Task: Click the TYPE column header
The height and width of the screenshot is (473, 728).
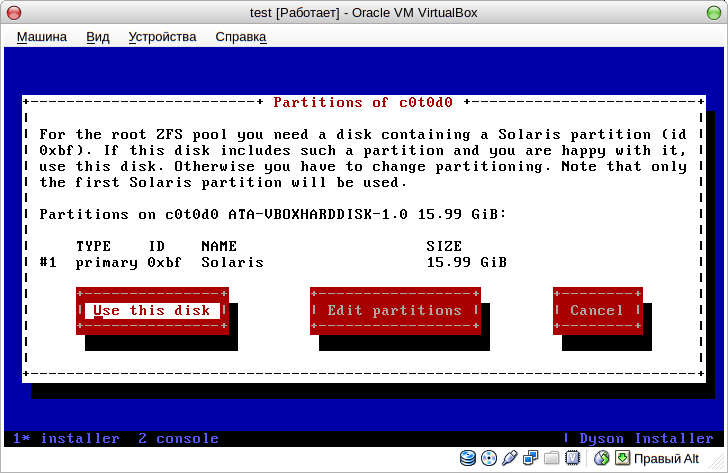Action: pos(93,246)
